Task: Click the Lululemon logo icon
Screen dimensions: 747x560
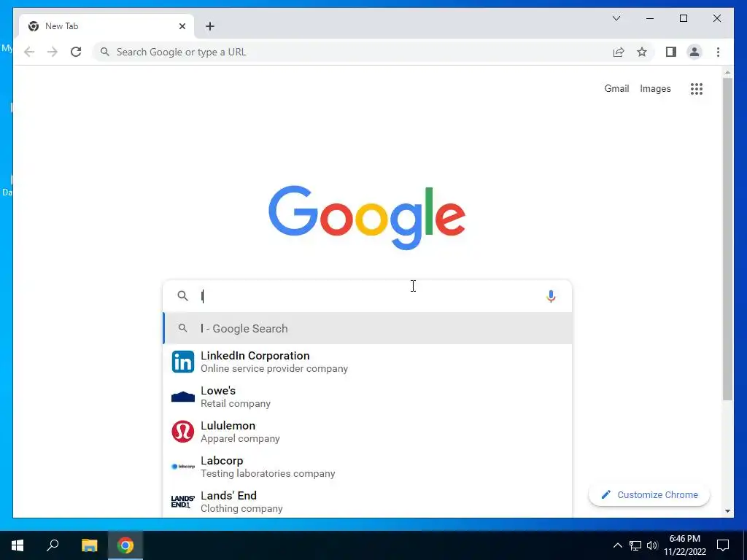Action: (x=183, y=432)
